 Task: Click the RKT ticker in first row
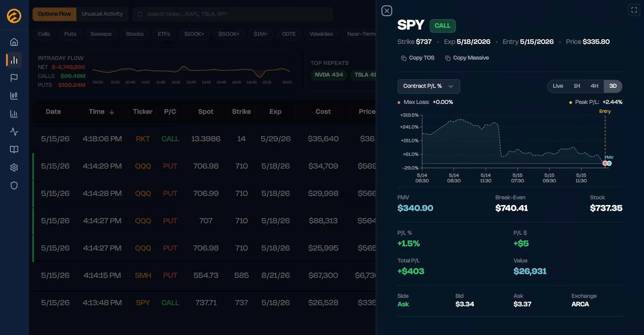[143, 139]
